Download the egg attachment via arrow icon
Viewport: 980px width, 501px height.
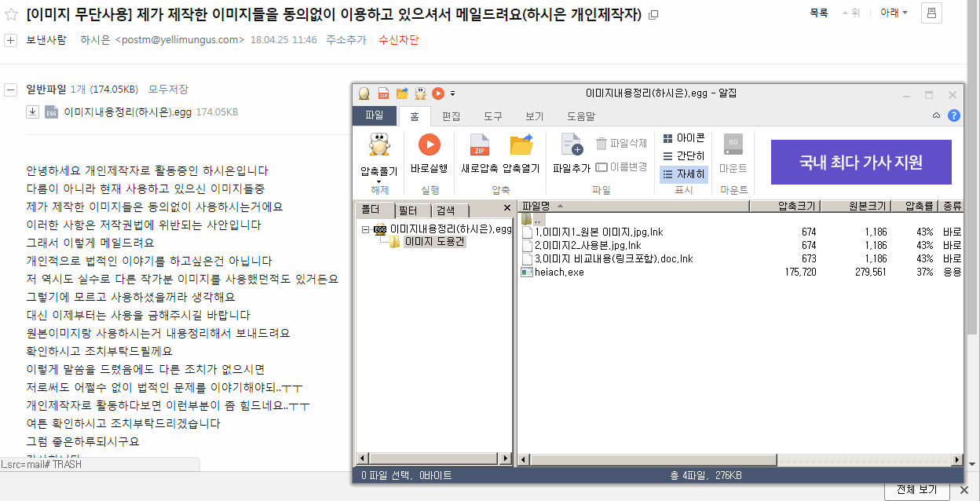(32, 112)
